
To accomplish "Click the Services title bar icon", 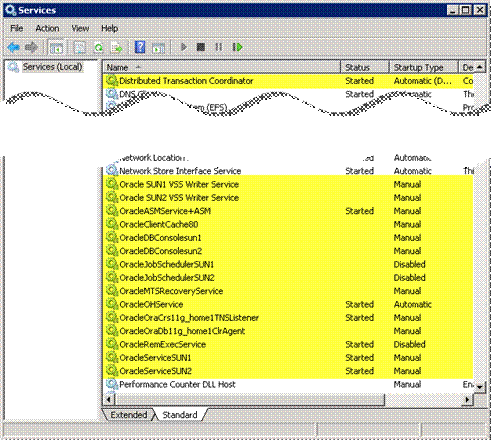I will point(10,10).
